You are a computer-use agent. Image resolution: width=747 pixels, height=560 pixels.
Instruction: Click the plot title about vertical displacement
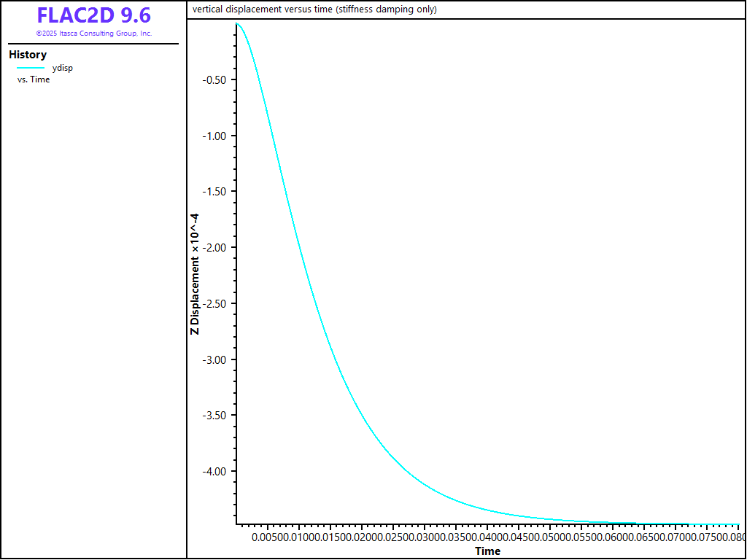click(314, 9)
